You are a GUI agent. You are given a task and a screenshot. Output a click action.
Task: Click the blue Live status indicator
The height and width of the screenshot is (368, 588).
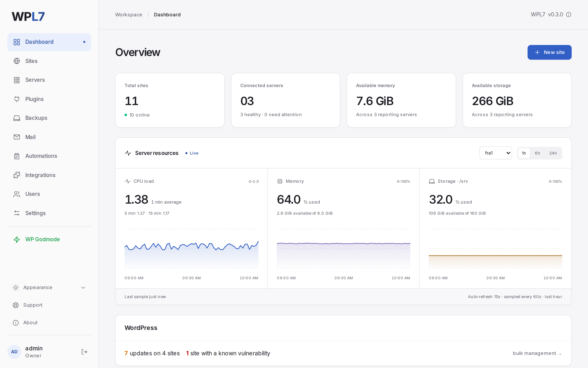click(x=192, y=153)
